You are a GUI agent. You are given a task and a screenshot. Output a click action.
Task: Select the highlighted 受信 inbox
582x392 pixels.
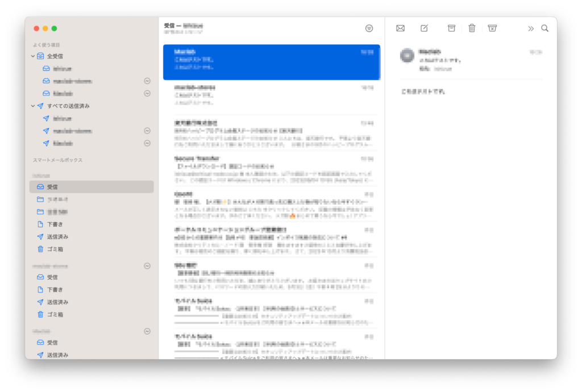click(x=92, y=186)
